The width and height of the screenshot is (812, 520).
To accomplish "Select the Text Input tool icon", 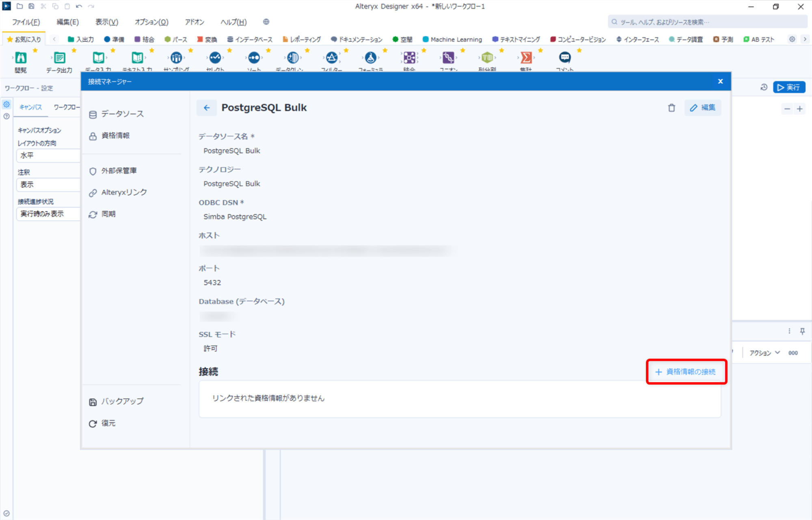I will 137,58.
